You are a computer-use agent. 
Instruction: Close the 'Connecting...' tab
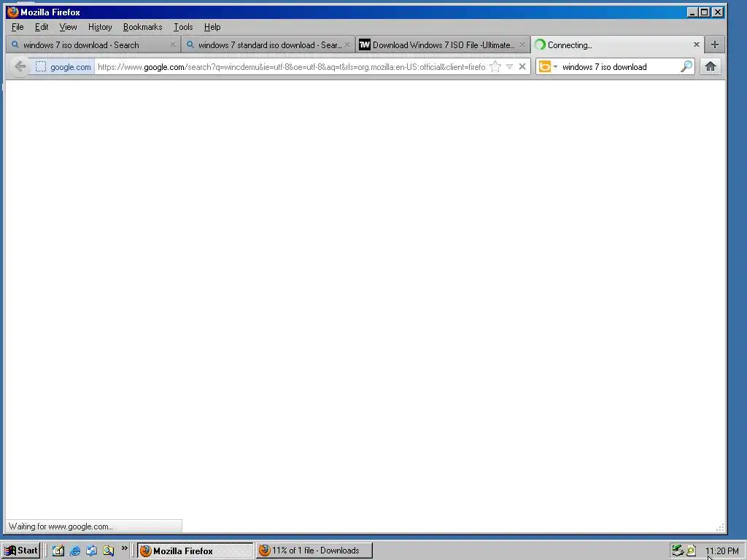pos(697,44)
